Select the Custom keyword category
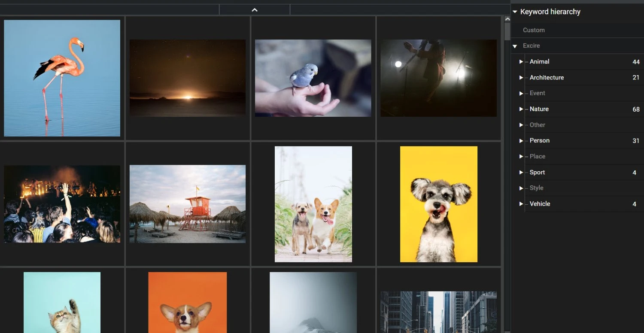 coord(534,30)
